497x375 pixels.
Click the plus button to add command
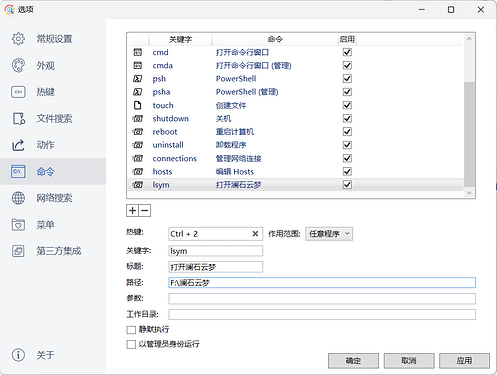pos(132,211)
